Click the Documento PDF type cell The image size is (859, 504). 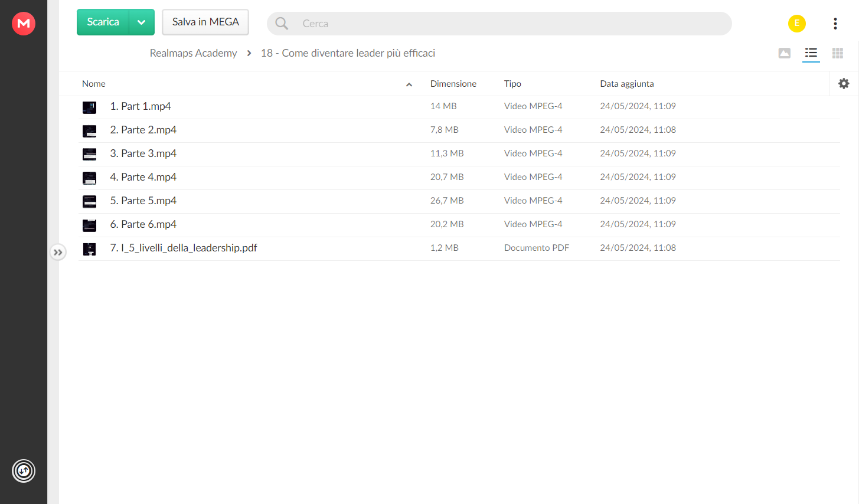[x=537, y=248]
